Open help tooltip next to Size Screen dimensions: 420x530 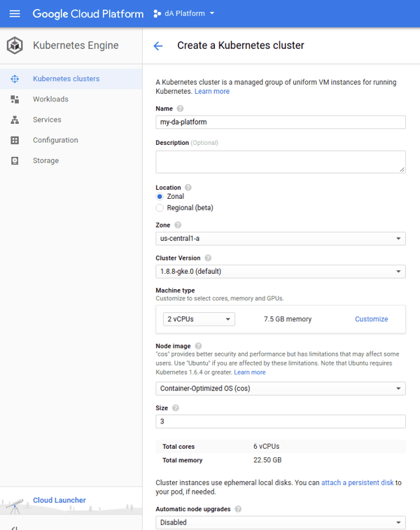click(176, 407)
